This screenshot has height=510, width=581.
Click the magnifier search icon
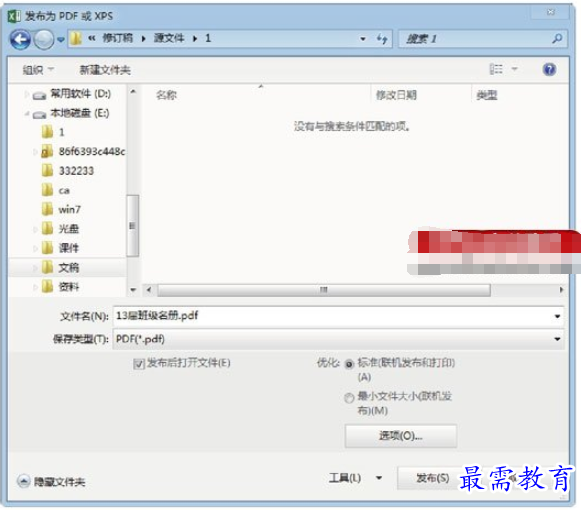coord(557,39)
